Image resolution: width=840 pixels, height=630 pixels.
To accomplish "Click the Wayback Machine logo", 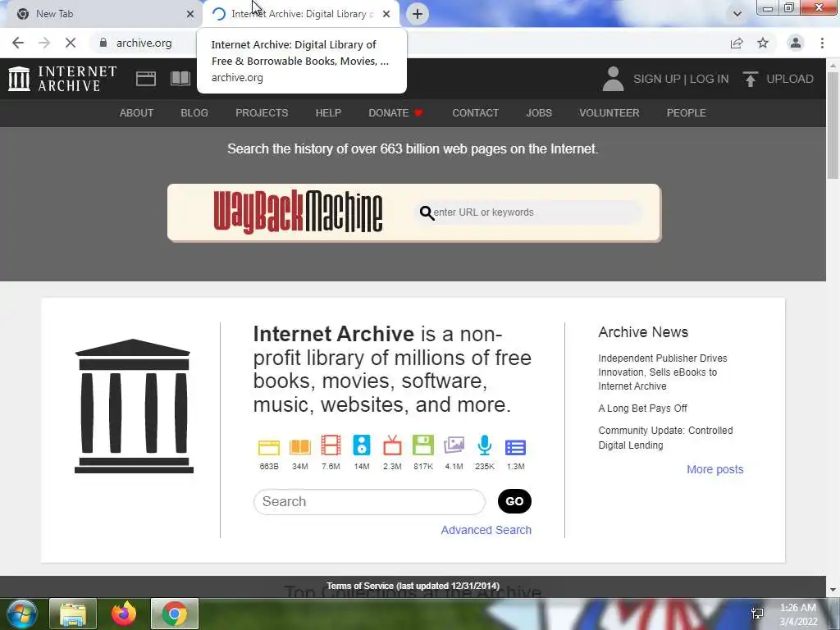I will 298,212.
